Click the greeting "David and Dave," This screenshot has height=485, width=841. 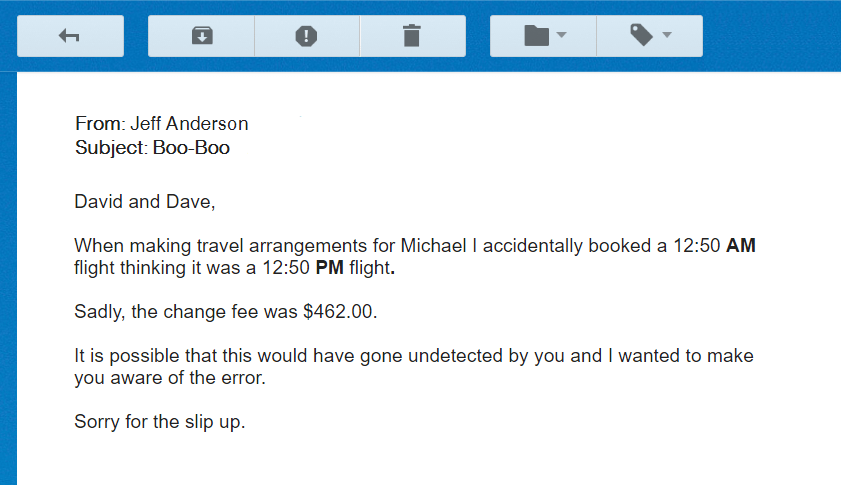point(144,202)
